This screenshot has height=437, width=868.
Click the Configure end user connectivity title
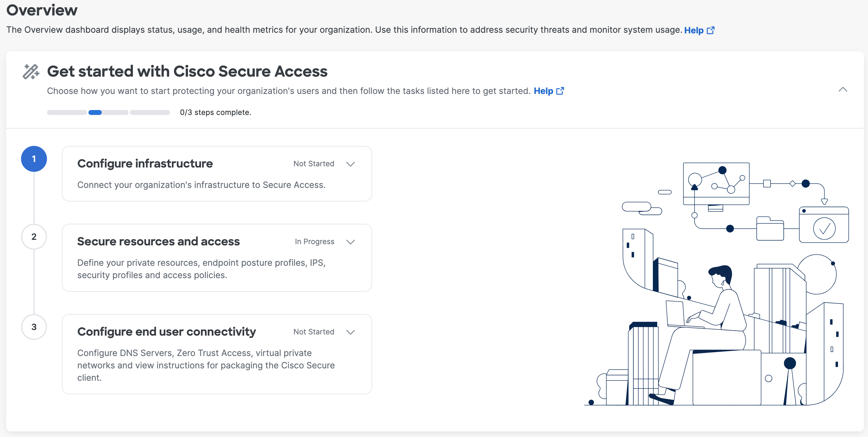(x=166, y=332)
